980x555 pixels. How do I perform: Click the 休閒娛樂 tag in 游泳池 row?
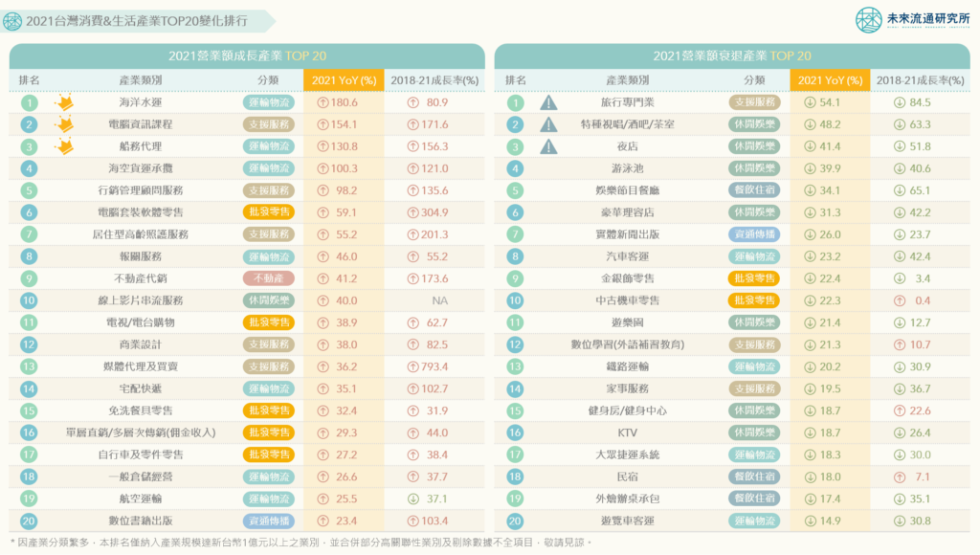(754, 168)
